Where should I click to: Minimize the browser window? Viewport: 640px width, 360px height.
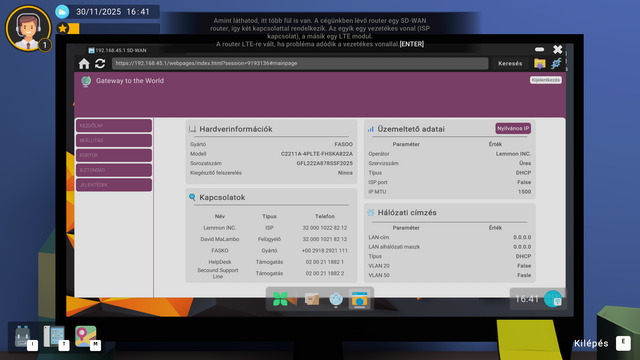click(540, 49)
